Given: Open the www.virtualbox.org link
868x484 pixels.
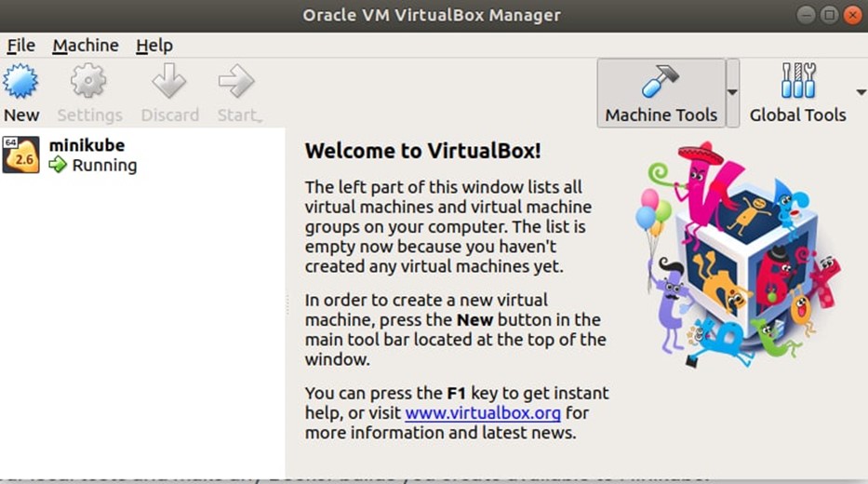Looking at the screenshot, I should 483,413.
